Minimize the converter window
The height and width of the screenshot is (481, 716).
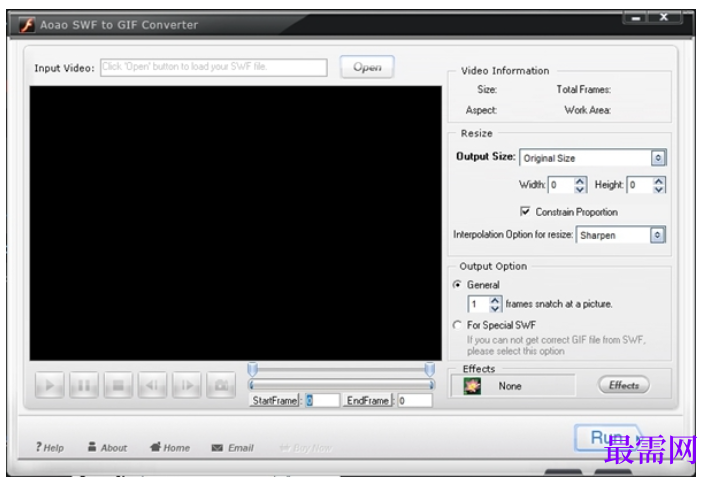pos(637,18)
